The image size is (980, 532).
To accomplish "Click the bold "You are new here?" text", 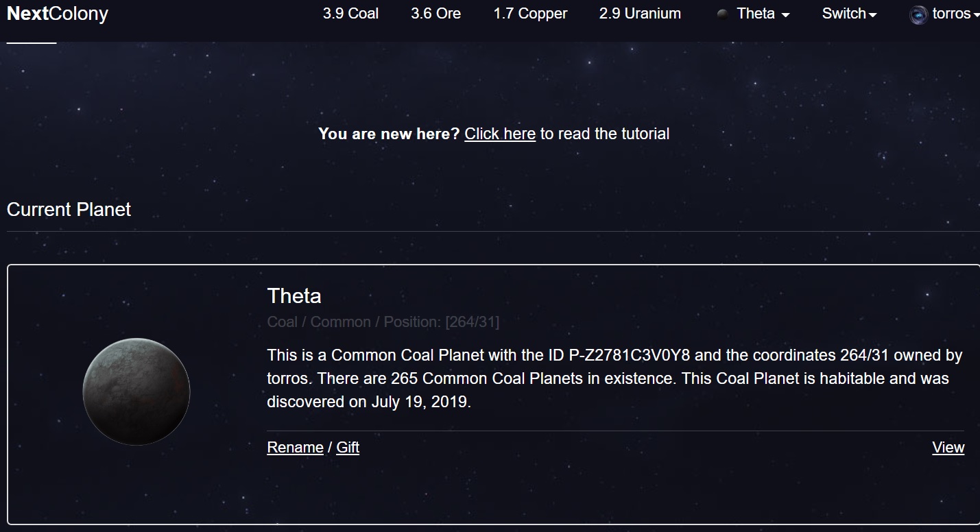I will pos(388,134).
